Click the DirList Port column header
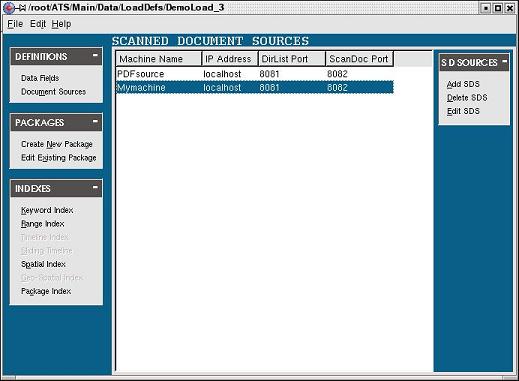The height and width of the screenshot is (381, 519). 292,59
